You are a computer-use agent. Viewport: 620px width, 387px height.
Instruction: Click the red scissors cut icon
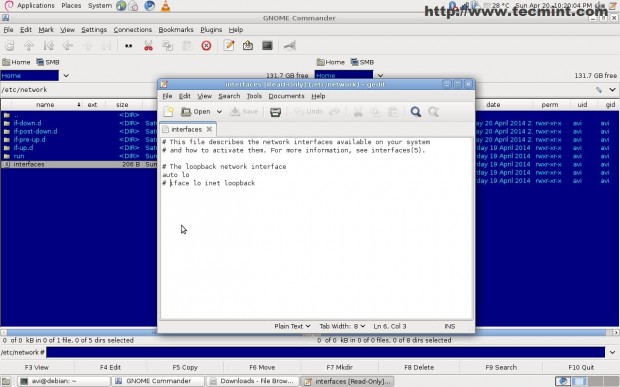[x=148, y=46]
